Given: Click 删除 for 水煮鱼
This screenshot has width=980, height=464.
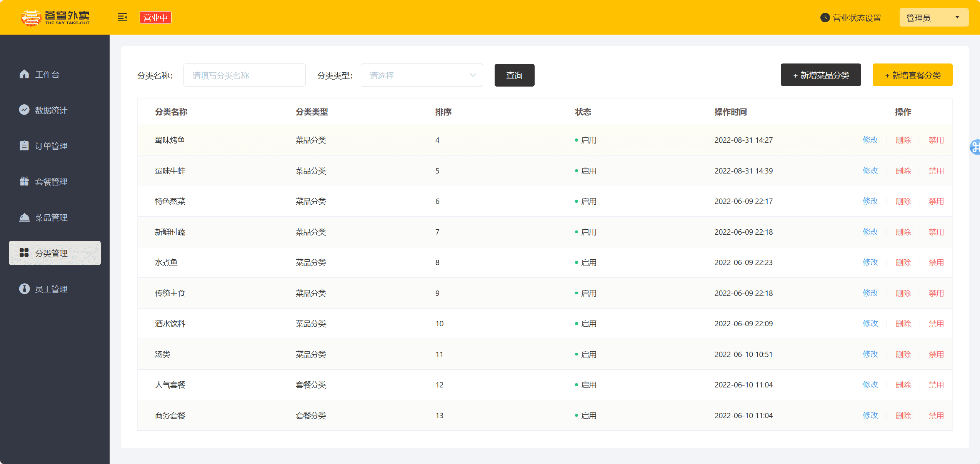Looking at the screenshot, I should [903, 262].
